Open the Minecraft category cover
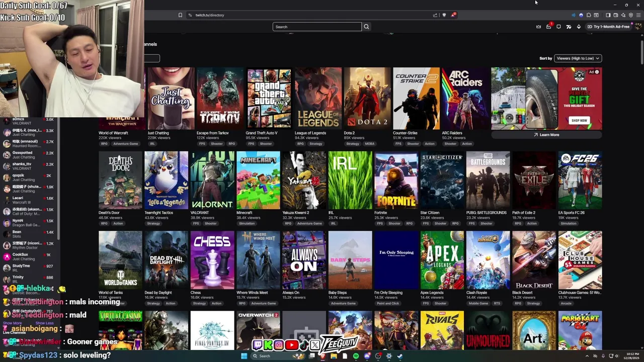The width and height of the screenshot is (644, 362). 258,180
